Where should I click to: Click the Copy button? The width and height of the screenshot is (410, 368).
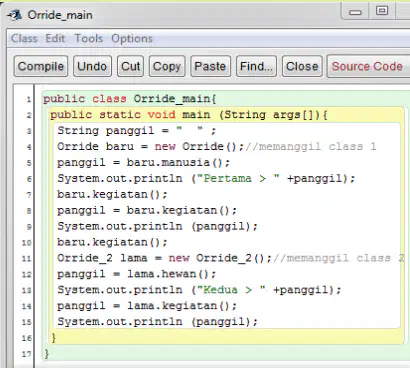167,66
